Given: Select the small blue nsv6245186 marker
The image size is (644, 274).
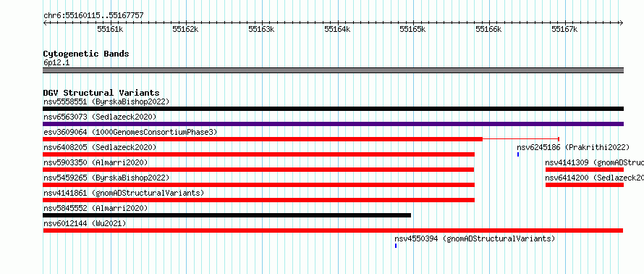Looking at the screenshot, I should point(518,154).
